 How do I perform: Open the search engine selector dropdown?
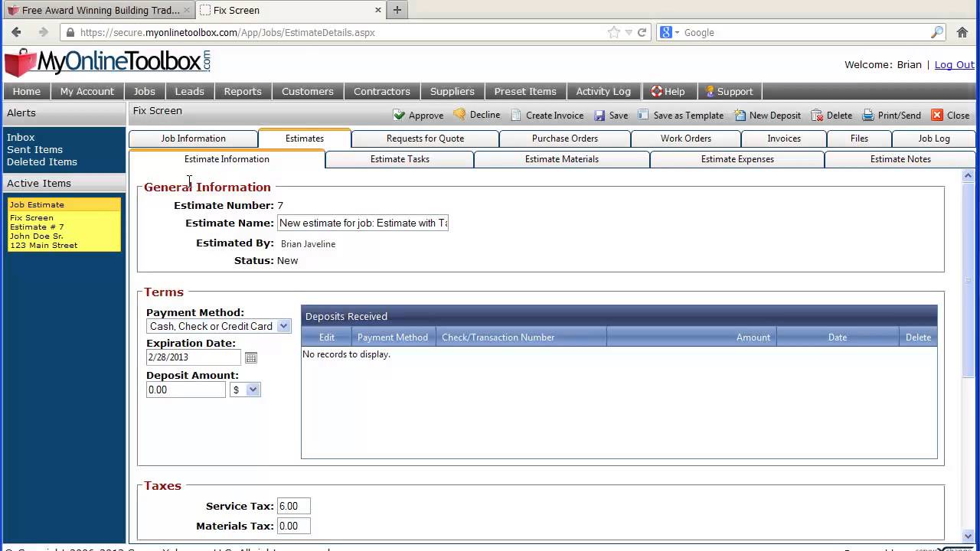coord(677,33)
